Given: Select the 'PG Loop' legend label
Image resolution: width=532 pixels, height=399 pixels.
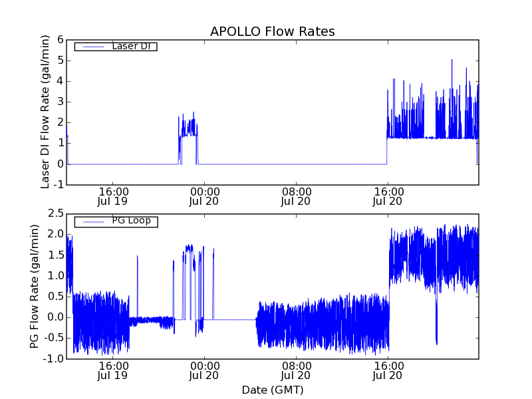Looking at the screenshot, I should [x=131, y=221].
